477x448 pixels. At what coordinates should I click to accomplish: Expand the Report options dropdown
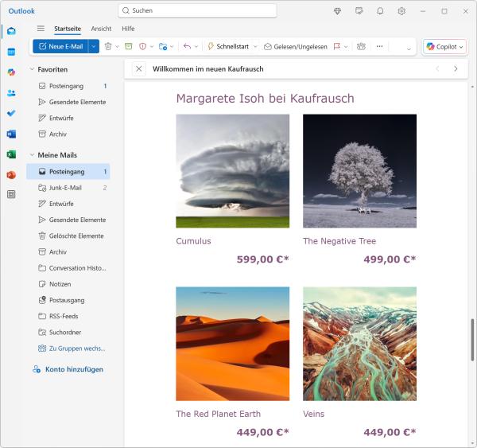coord(152,47)
